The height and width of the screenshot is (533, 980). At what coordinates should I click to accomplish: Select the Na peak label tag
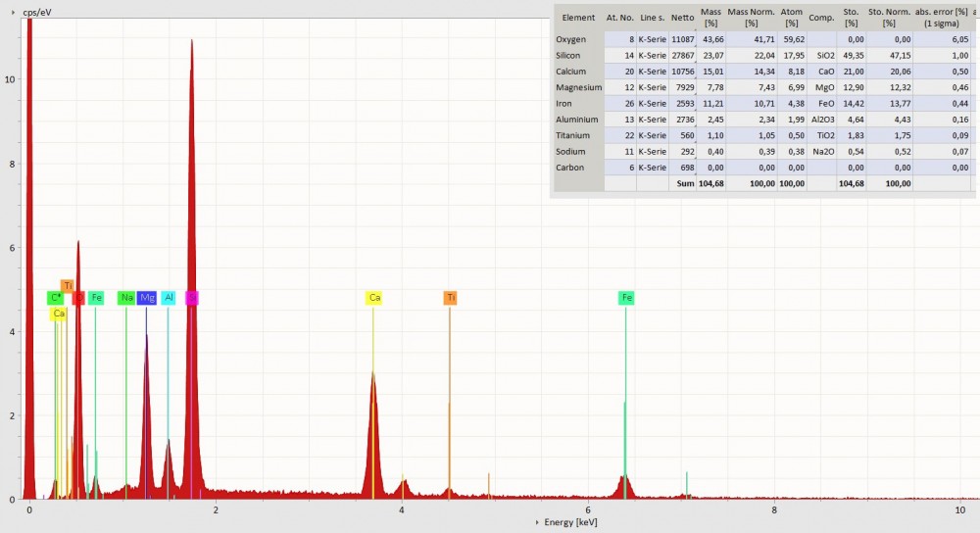pyautogui.click(x=126, y=298)
